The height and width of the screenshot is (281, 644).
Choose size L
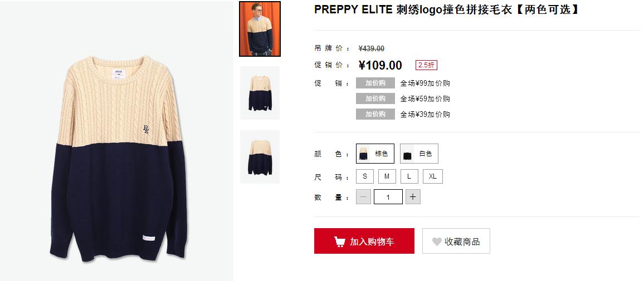[409, 176]
